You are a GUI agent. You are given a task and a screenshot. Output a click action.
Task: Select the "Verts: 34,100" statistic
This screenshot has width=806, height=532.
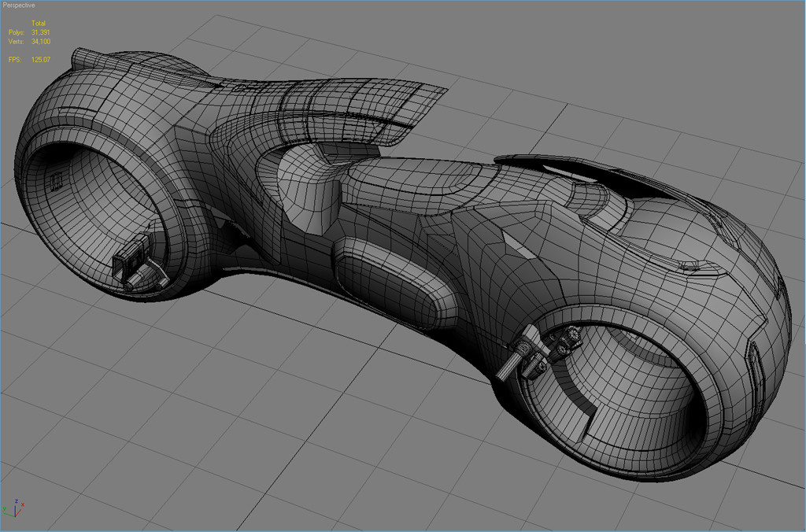[29, 42]
